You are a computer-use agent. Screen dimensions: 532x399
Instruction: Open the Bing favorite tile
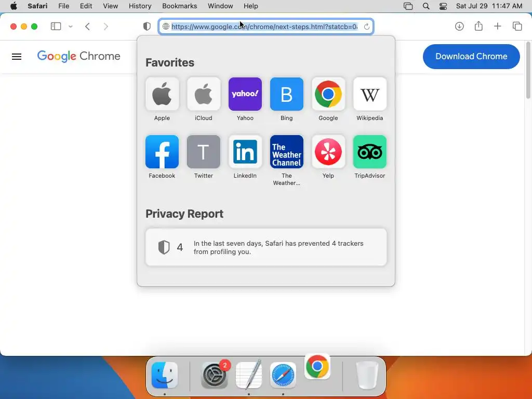coord(287,94)
